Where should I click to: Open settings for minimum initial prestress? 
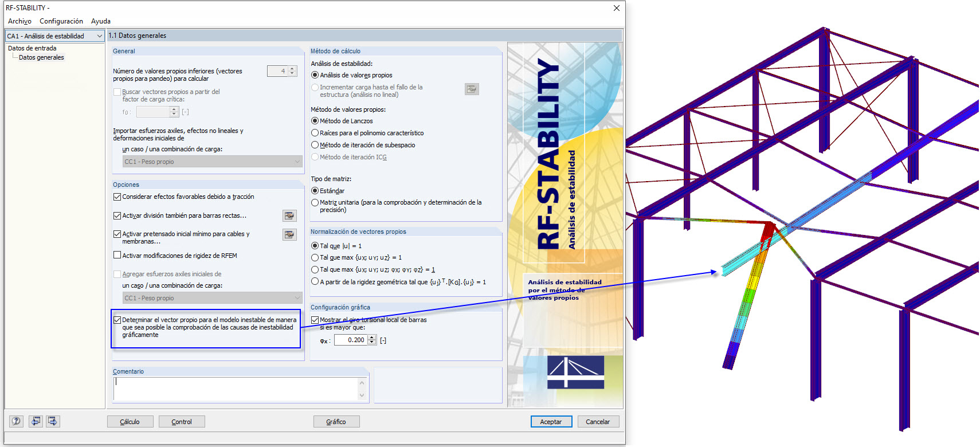tap(289, 234)
